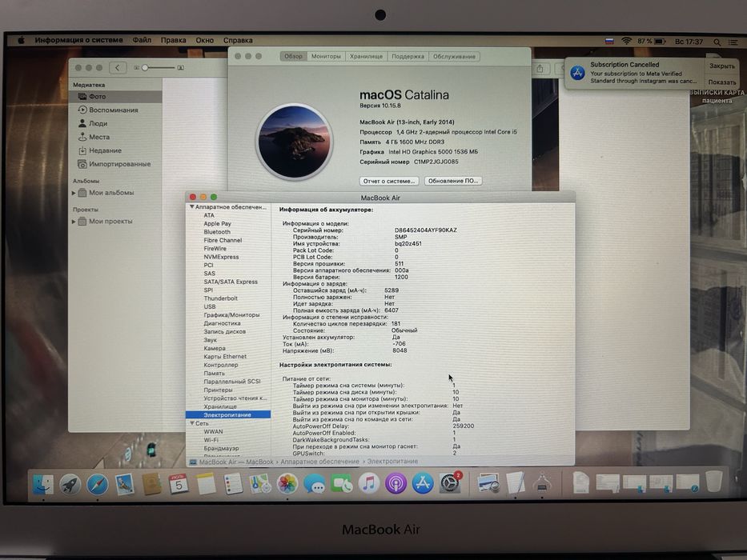The image size is (747, 560).
Task: Click Wi-Fi status icon in menu bar
Action: (x=626, y=42)
